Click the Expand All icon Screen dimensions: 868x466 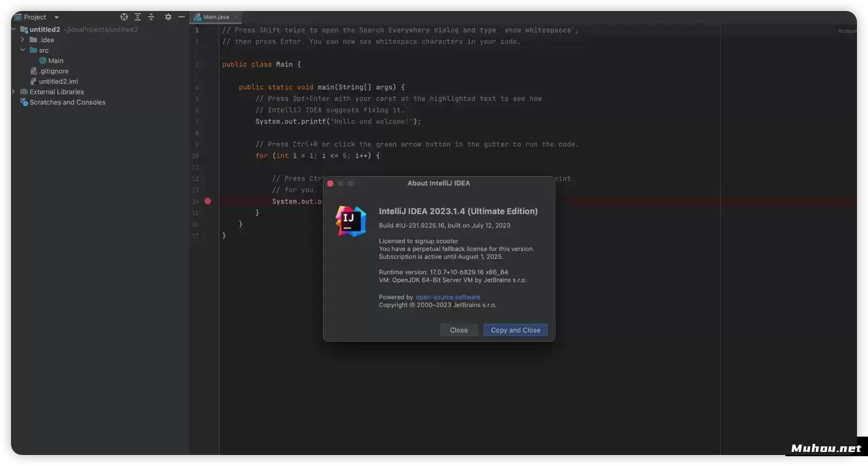pyautogui.click(x=138, y=17)
